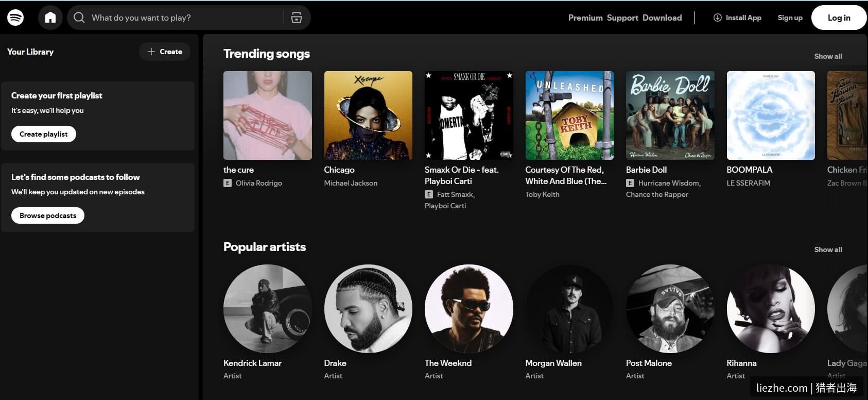The height and width of the screenshot is (400, 868).
Task: Open Post Malone artist photo
Action: point(670,309)
